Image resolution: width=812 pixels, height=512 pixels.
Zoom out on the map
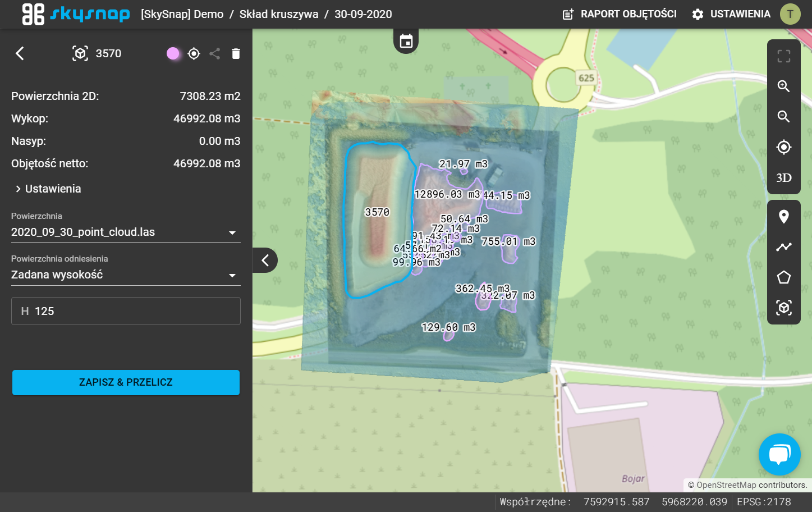pyautogui.click(x=784, y=116)
